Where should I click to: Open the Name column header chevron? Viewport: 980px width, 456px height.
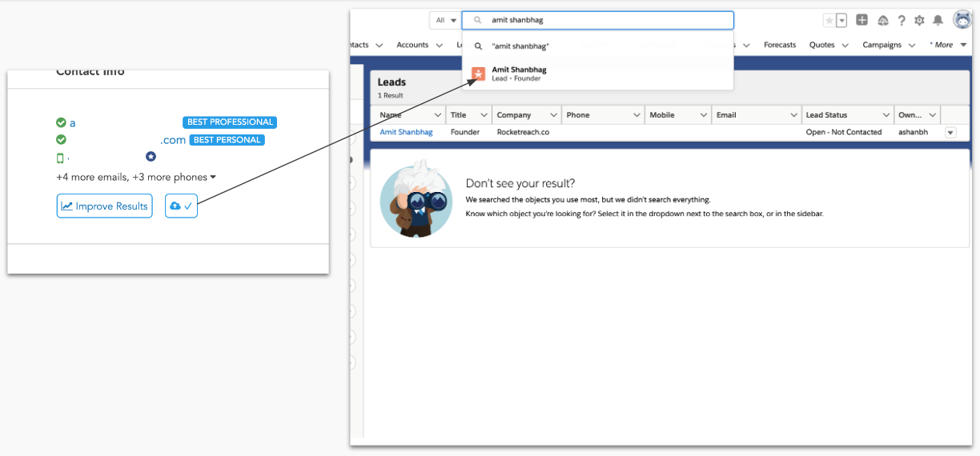pyautogui.click(x=437, y=115)
